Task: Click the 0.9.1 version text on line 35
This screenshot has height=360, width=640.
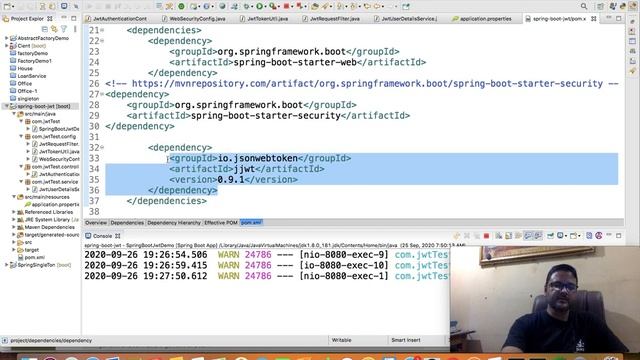Action: coord(231,179)
